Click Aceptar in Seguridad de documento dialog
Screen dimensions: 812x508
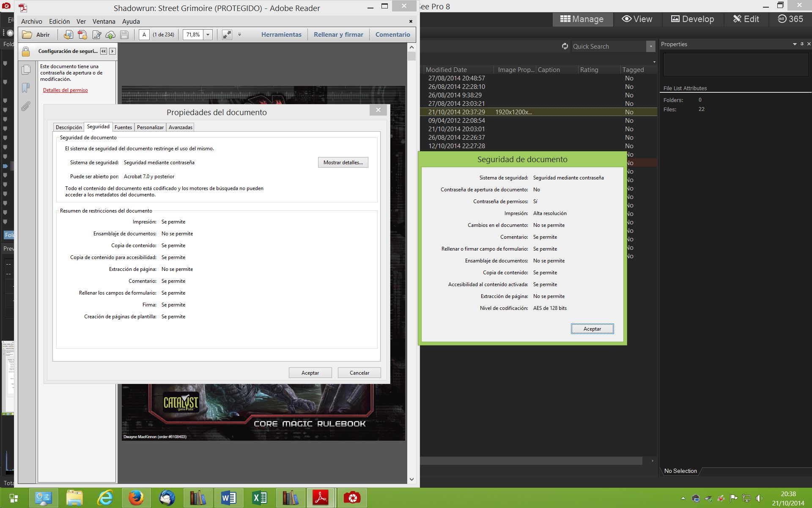[592, 329]
